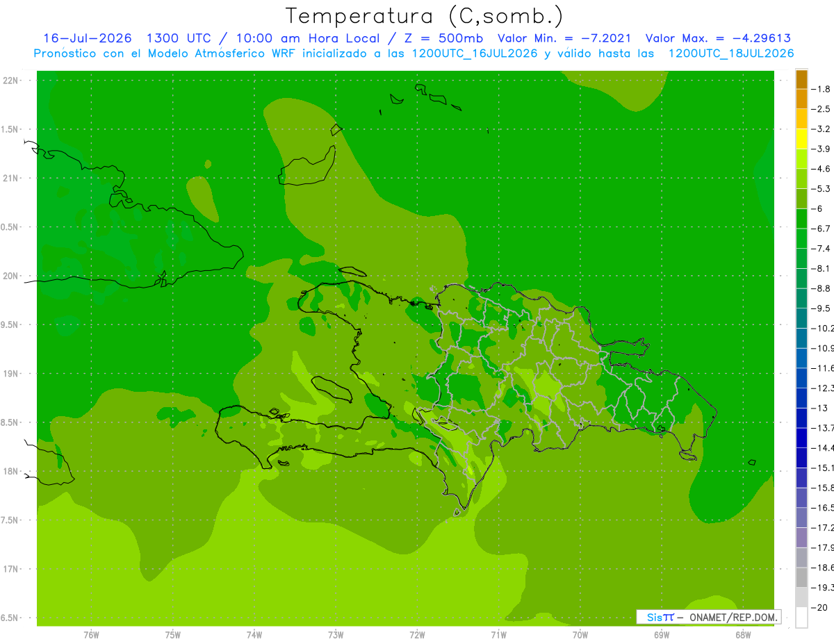Click the 73W longitude label
Screen dimensions: 834x644
click(x=336, y=634)
